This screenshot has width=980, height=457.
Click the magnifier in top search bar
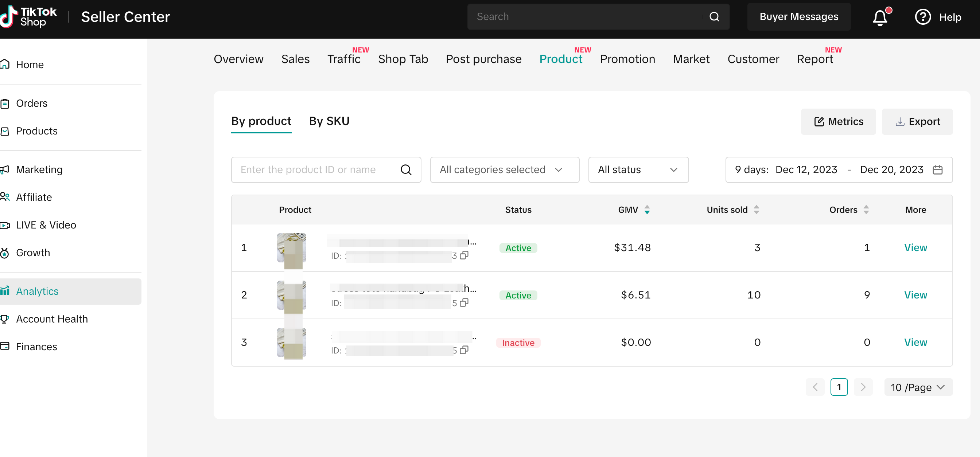click(714, 17)
